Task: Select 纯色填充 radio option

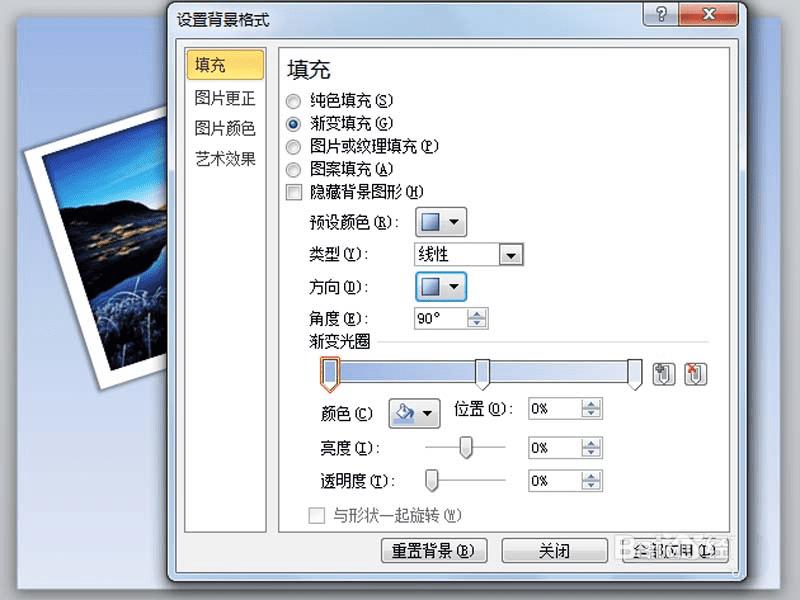Action: coord(293,101)
